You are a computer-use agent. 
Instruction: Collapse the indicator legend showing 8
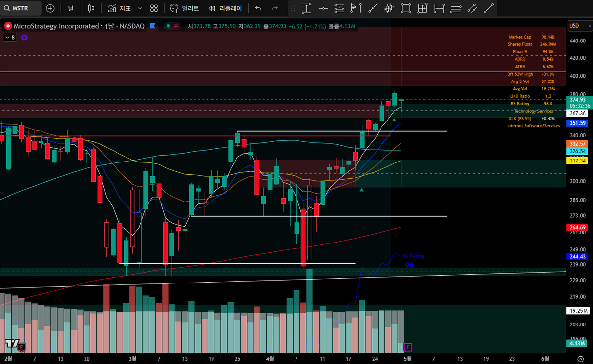9,37
